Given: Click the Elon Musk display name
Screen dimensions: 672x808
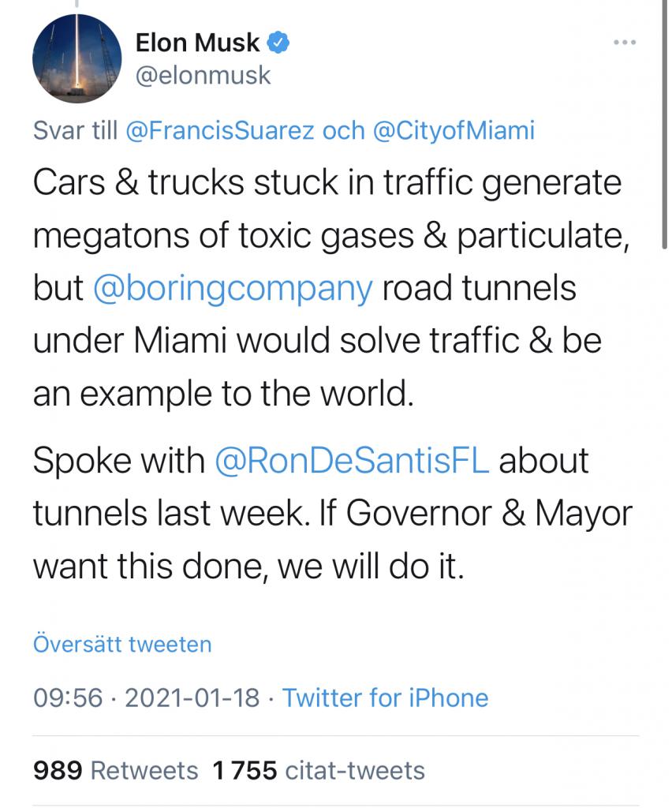Looking at the screenshot, I should [198, 43].
